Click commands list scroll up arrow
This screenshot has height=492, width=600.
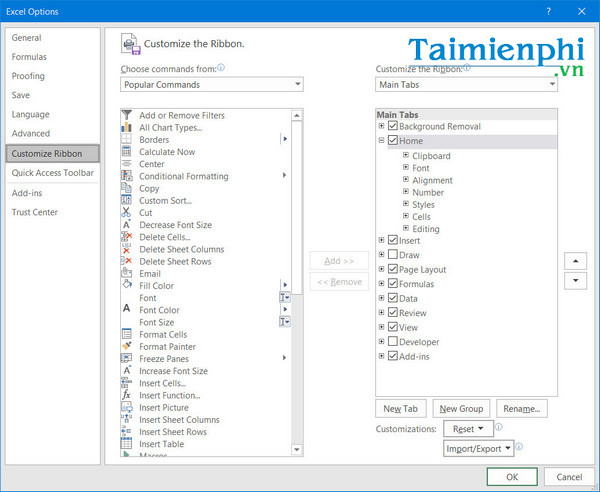(x=297, y=115)
